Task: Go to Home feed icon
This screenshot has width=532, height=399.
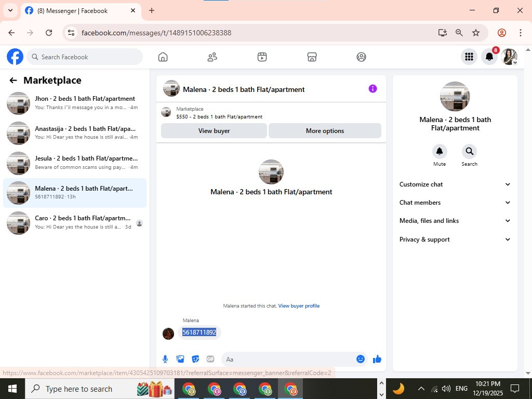Action: click(x=163, y=57)
